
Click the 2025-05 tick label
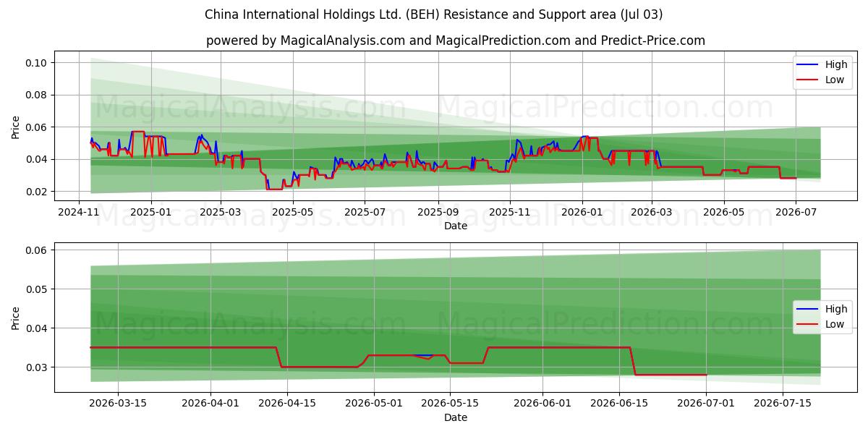(293, 212)
